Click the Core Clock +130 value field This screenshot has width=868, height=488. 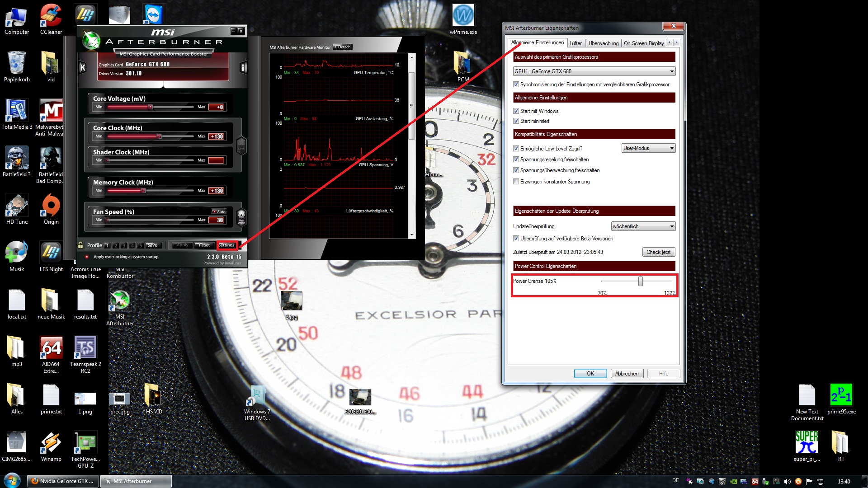pos(217,136)
